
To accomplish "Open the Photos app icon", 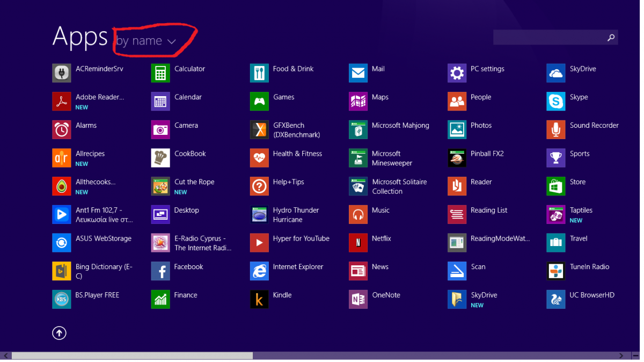I will click(x=457, y=129).
